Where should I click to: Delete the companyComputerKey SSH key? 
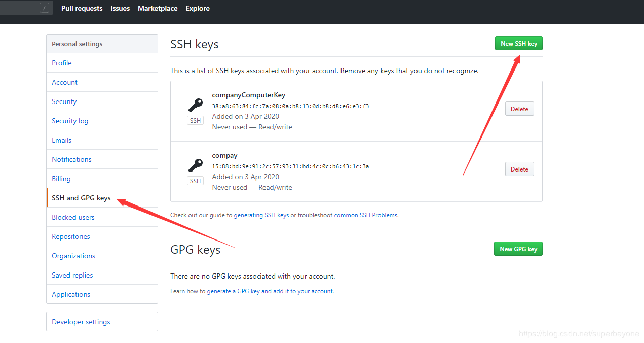tap(519, 109)
